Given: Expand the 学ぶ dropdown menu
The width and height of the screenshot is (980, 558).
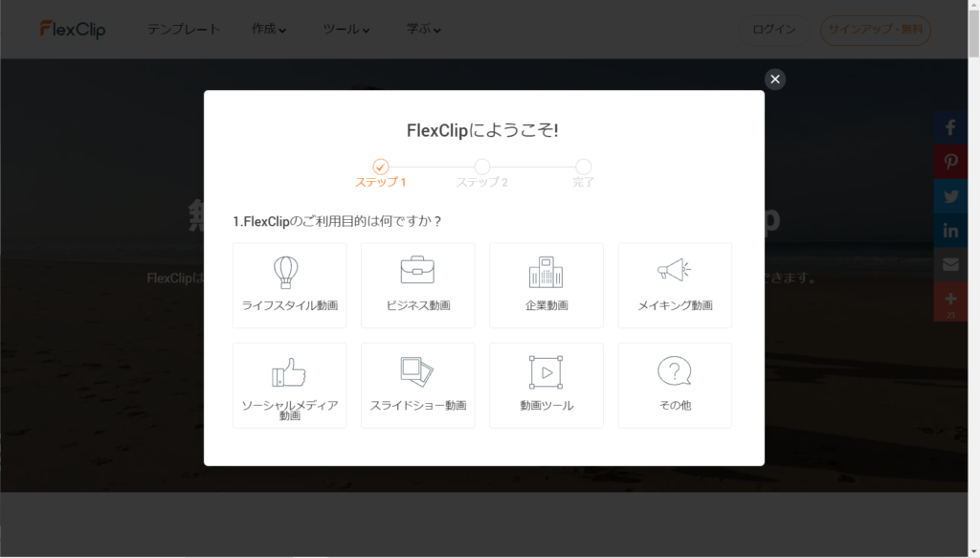Looking at the screenshot, I should [423, 30].
